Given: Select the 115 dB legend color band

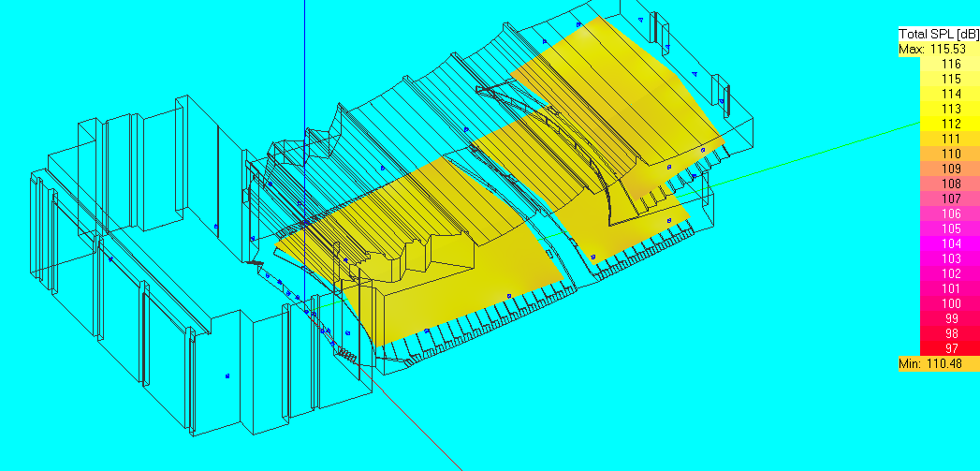Looking at the screenshot, I should (950, 79).
